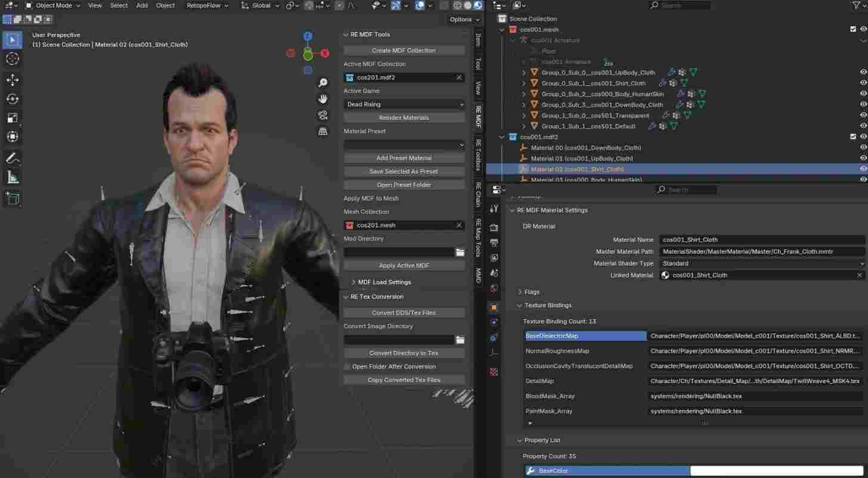Activate the Transform tool
This screenshot has height=478, width=868.
point(13,137)
